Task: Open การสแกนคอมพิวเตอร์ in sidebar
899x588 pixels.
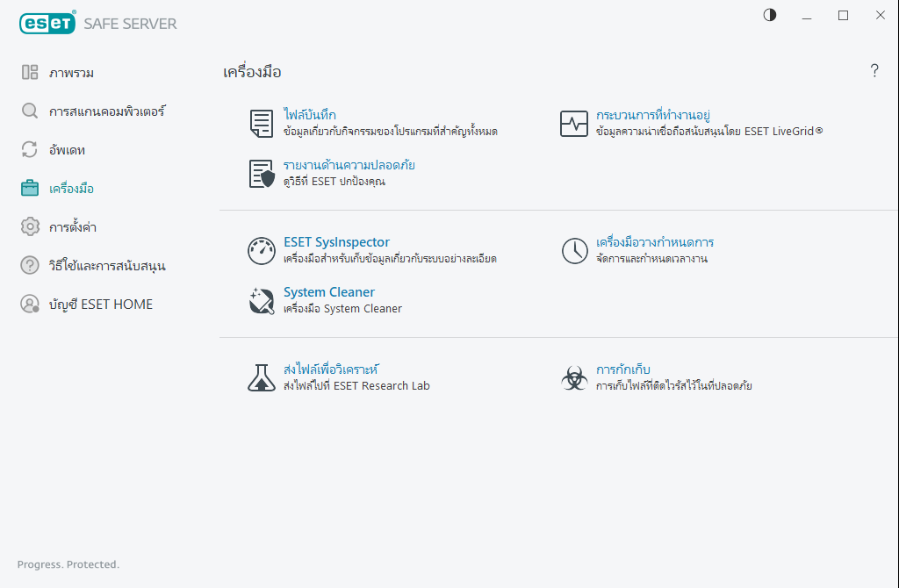Action: (x=106, y=111)
